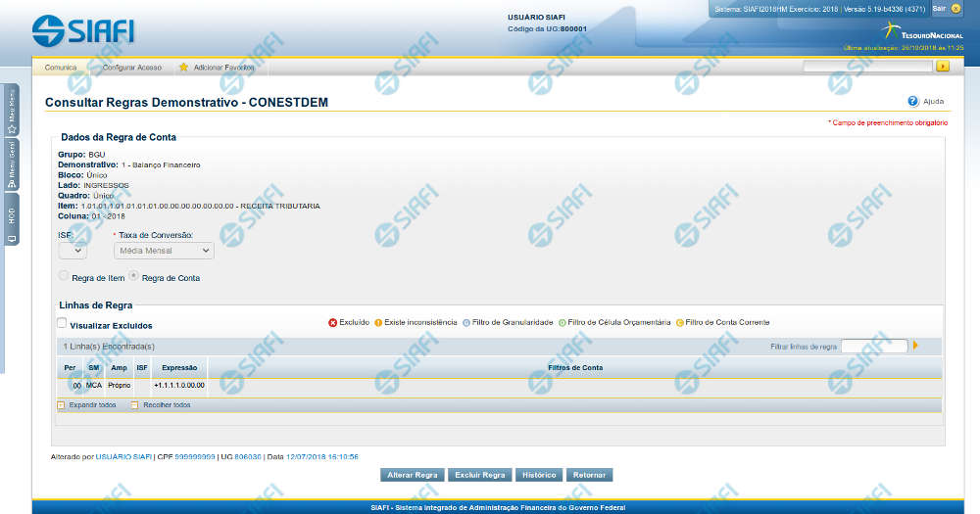The height and width of the screenshot is (514, 980).
Task: Click the Histórico button
Action: [539, 475]
